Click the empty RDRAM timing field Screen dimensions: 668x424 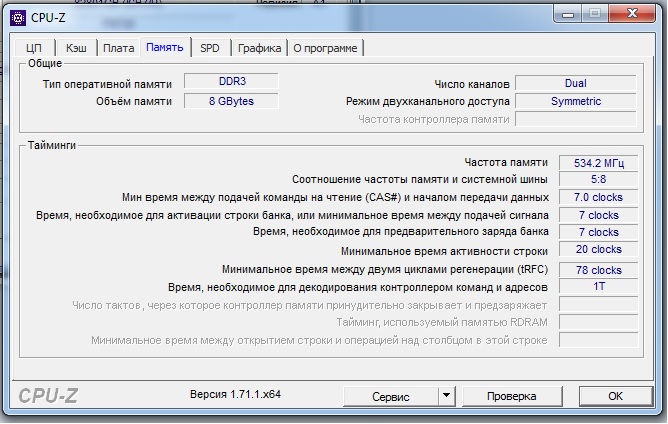[599, 322]
